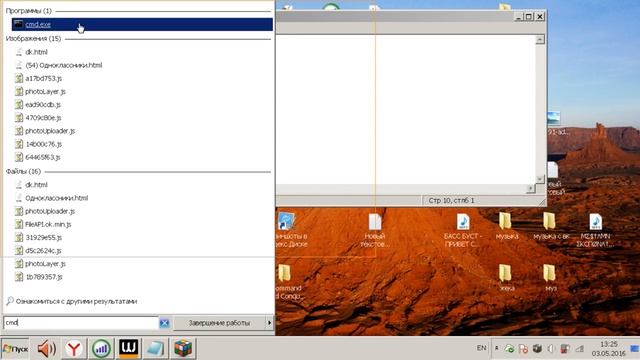Open the Rubik's cube taskbar icon
This screenshot has width=640, height=360.
[182, 349]
